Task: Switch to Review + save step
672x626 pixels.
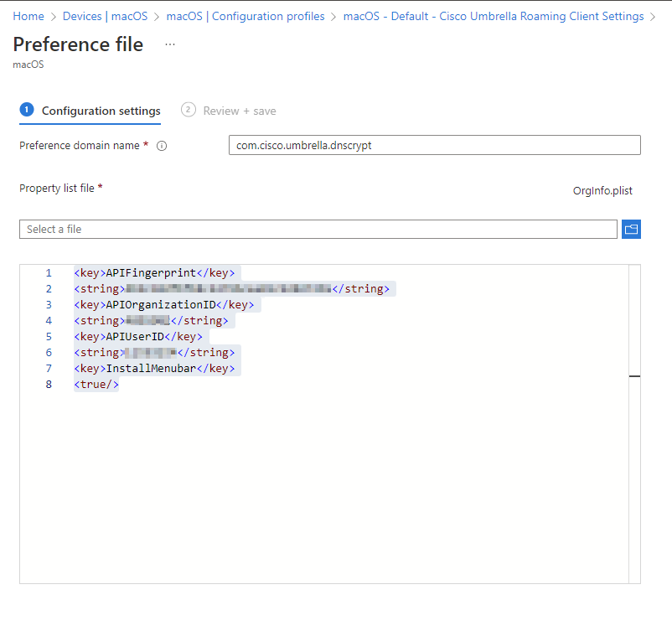Action: [x=229, y=111]
